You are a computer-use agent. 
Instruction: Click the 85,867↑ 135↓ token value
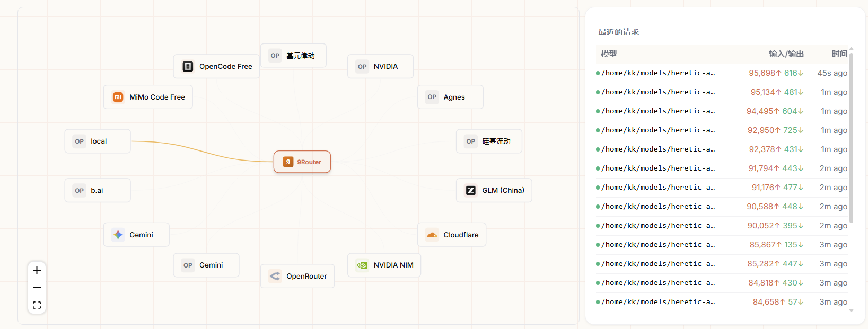(777, 245)
